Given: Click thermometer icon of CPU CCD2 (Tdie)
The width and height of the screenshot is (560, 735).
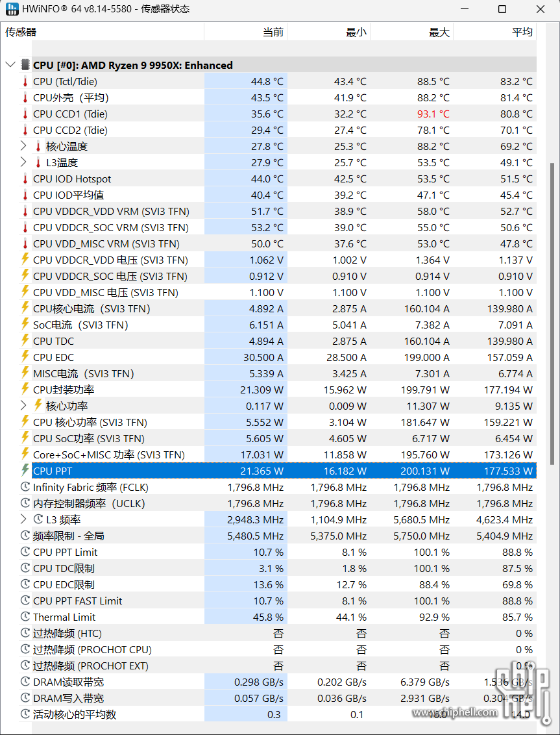Looking at the screenshot, I should [25, 131].
